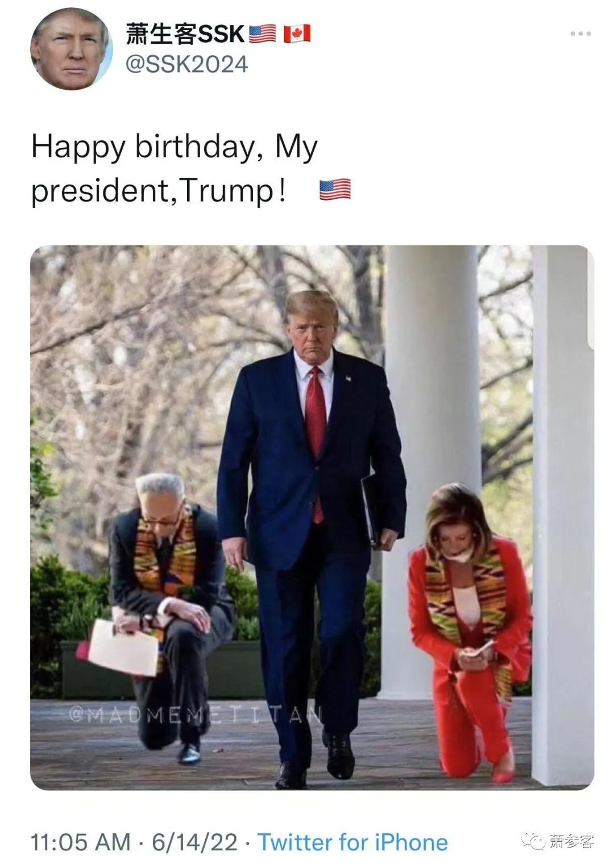Select the Happy birthday tweet text
Image resolution: width=614 pixels, height=868 pixels.
[174, 168]
